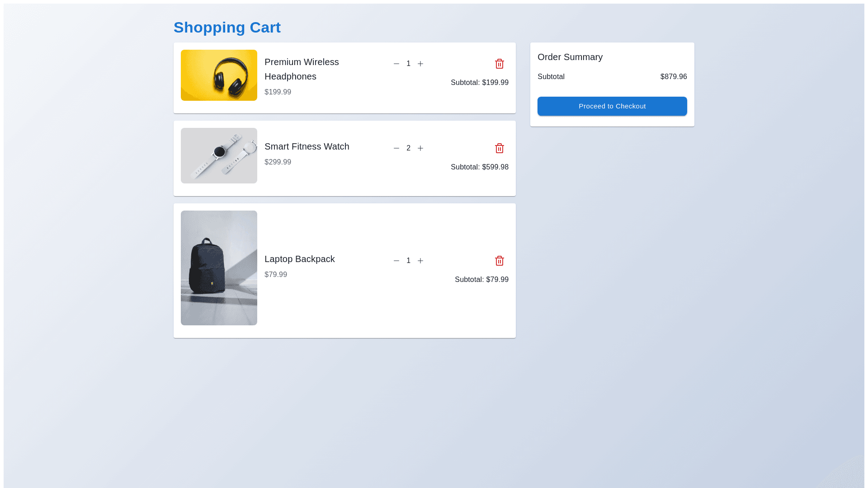
Task: Click the order subtotal amount $879.96
Action: pyautogui.click(x=673, y=77)
